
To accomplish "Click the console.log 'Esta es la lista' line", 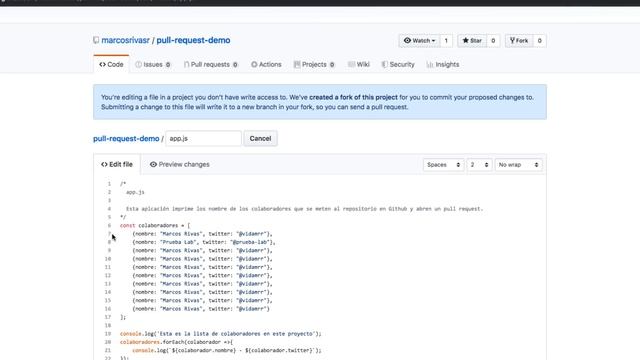I will coord(221,333).
